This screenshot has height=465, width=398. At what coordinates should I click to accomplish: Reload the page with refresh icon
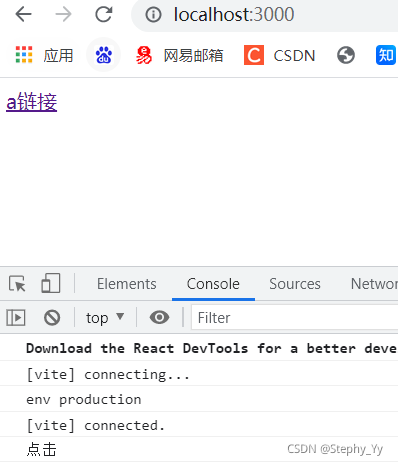pos(104,14)
